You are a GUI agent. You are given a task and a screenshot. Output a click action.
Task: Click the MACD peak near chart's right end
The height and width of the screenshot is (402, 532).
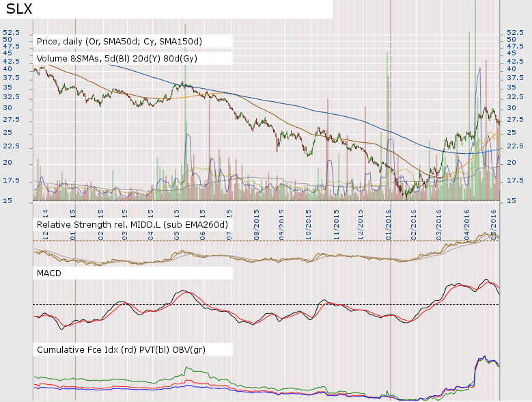click(486, 280)
